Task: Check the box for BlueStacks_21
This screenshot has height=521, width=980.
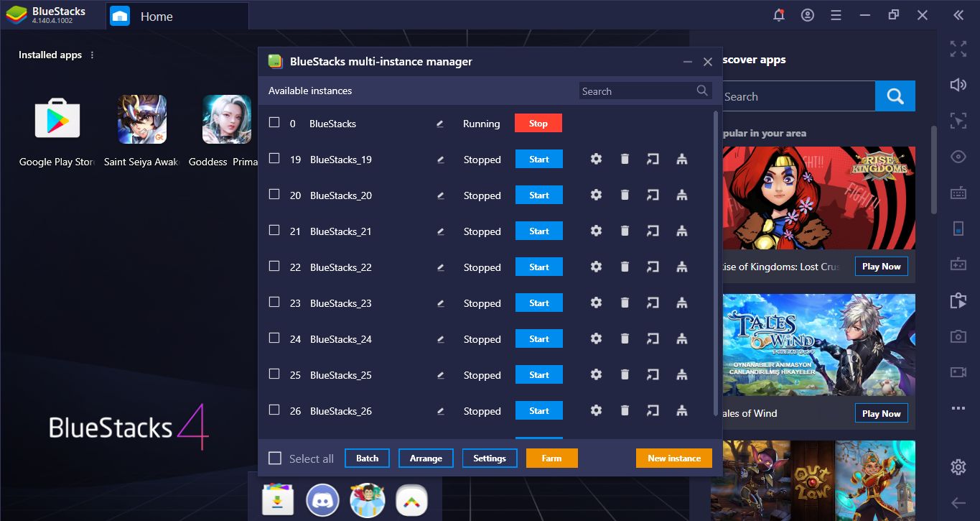Action: pyautogui.click(x=274, y=230)
